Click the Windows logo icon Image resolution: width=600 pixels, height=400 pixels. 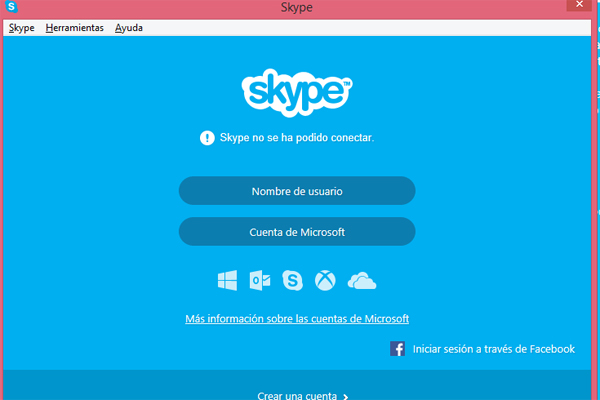[x=227, y=281]
